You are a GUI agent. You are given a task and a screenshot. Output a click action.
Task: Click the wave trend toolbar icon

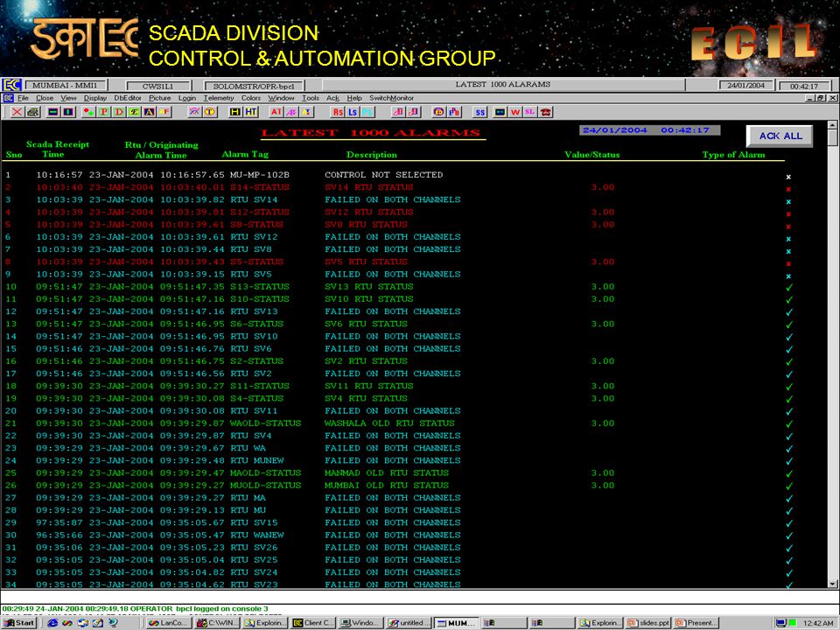pyautogui.click(x=194, y=112)
